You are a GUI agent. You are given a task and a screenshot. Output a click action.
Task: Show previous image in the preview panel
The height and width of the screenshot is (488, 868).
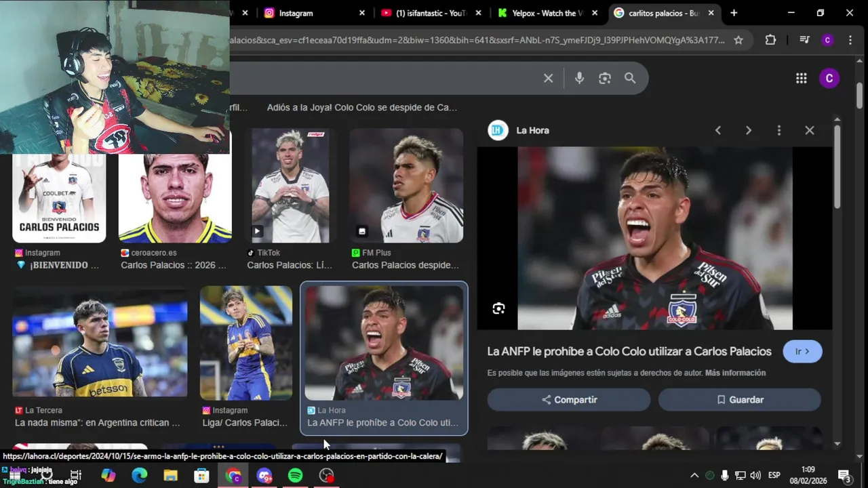coord(717,130)
